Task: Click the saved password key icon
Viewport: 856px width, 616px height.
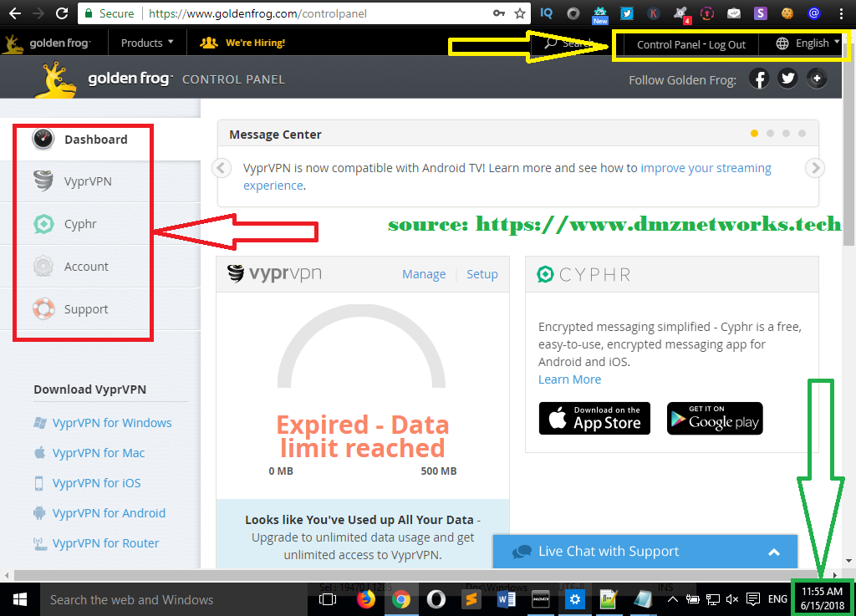Action: pyautogui.click(x=499, y=13)
